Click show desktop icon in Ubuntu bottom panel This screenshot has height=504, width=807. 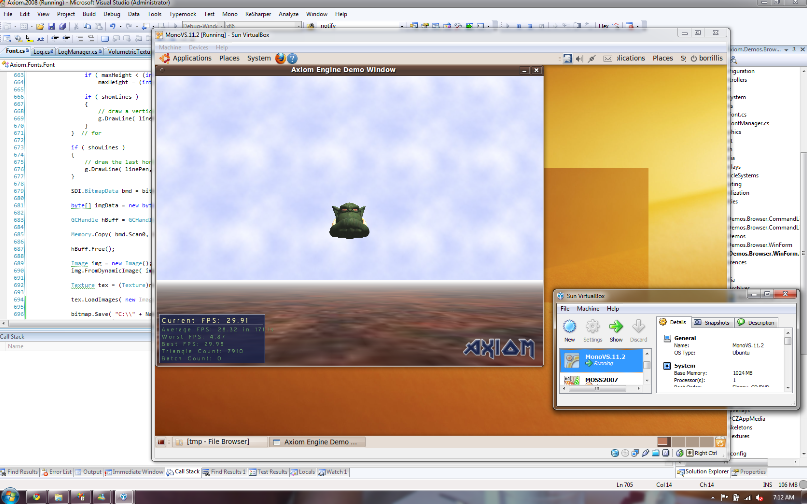click(161, 442)
